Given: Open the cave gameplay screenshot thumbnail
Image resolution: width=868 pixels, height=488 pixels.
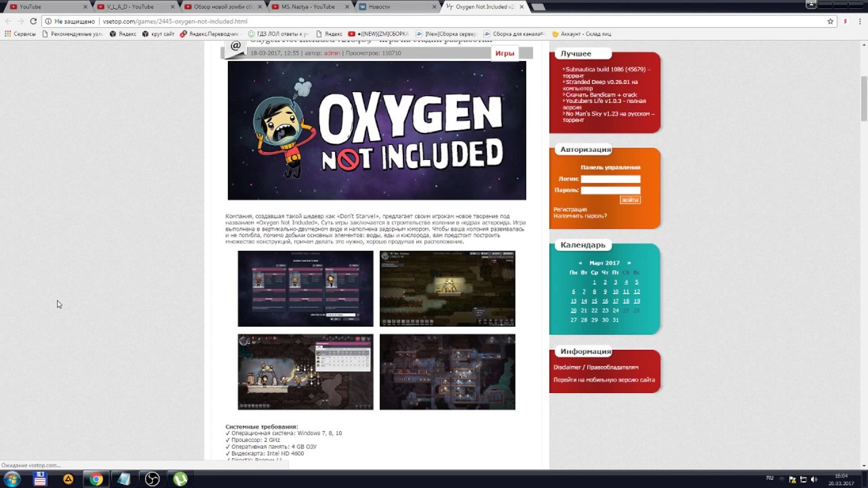Looking at the screenshot, I should coord(447,289).
